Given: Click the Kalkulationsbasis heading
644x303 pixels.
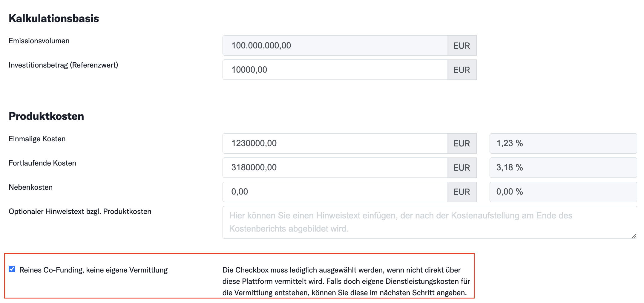Looking at the screenshot, I should [54, 19].
